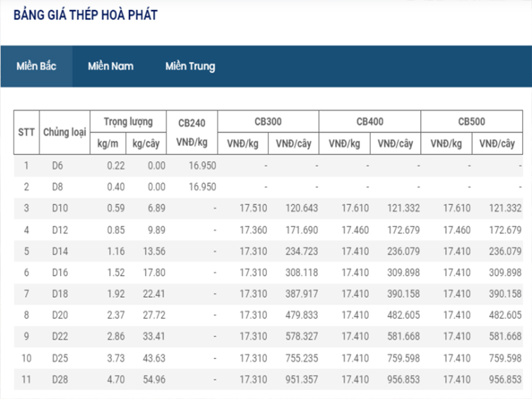
Task: Click the Chủng loại column header
Action: click(65, 131)
